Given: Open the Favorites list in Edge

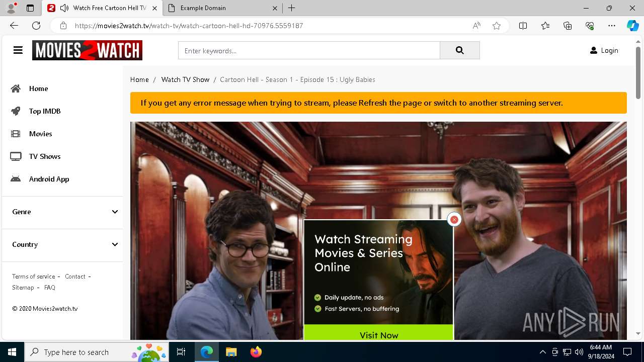Looking at the screenshot, I should (545, 26).
